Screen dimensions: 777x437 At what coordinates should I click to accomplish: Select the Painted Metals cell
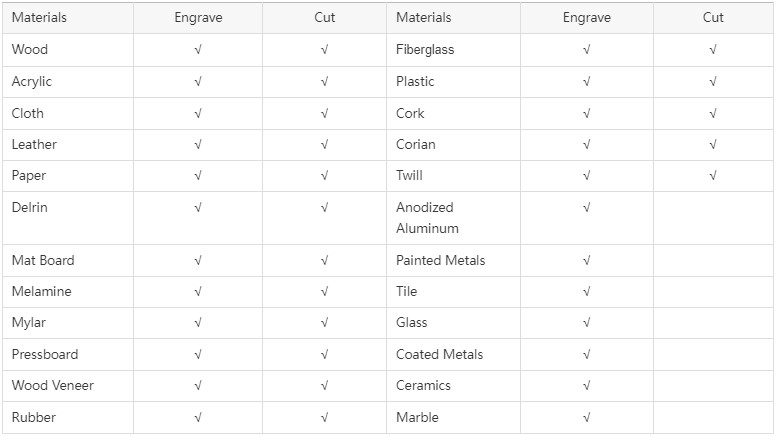(x=453, y=261)
